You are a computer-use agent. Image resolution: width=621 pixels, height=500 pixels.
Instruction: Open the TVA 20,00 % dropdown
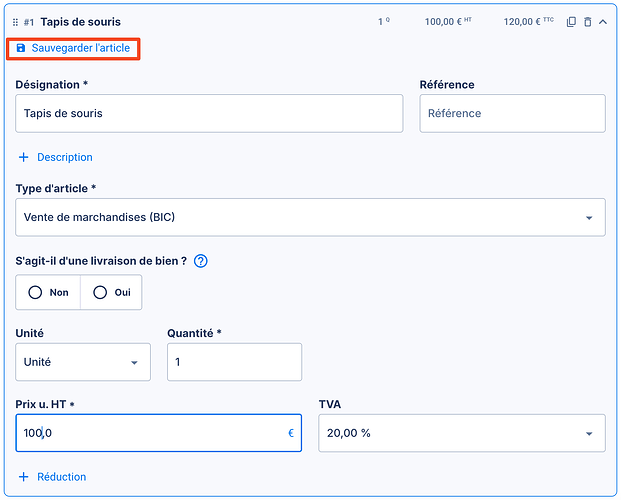click(x=461, y=433)
